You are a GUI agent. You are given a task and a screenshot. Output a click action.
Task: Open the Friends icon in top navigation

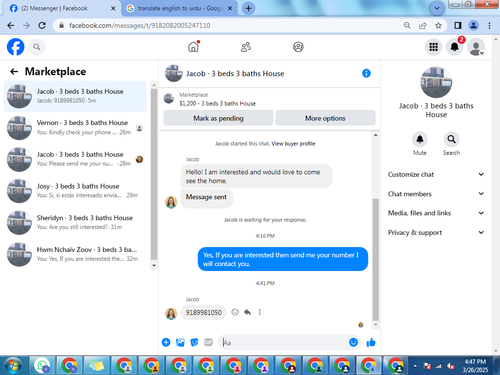point(246,47)
